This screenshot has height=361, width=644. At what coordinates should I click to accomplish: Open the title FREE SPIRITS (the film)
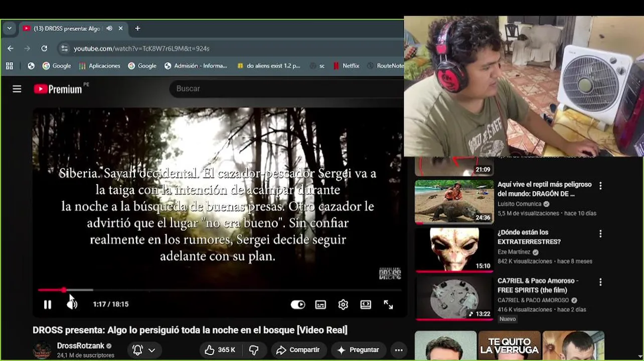point(538,285)
